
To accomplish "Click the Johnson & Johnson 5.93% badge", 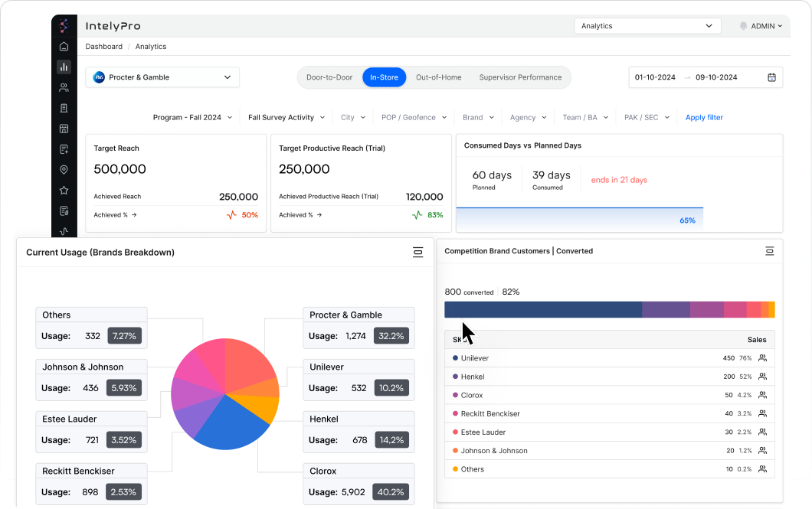I will [x=124, y=388].
